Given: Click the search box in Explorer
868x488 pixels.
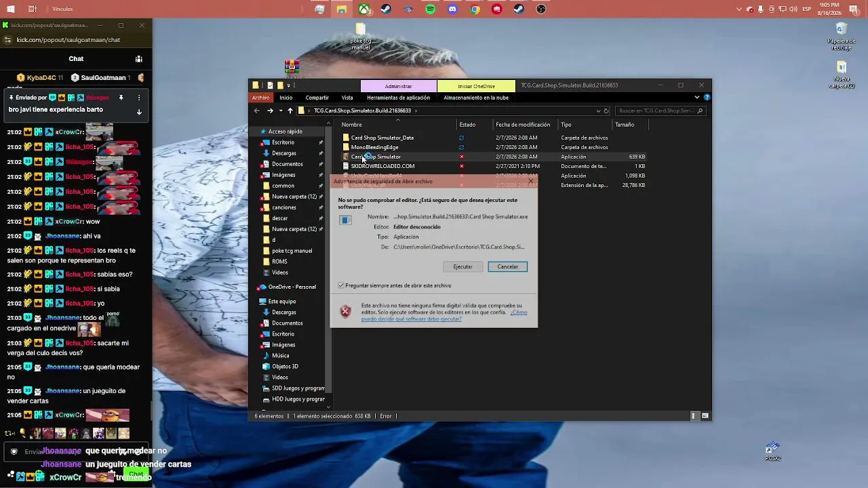Looking at the screenshot, I should (x=661, y=110).
